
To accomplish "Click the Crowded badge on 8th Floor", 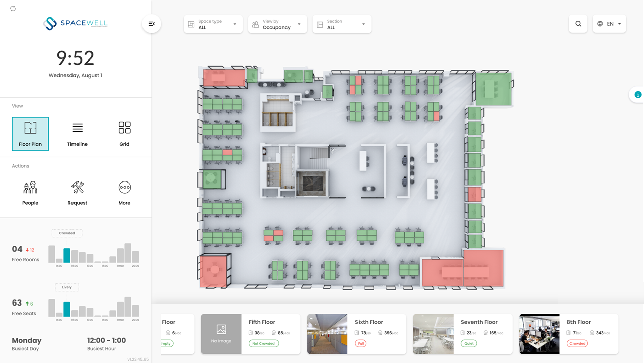I will point(578,343).
